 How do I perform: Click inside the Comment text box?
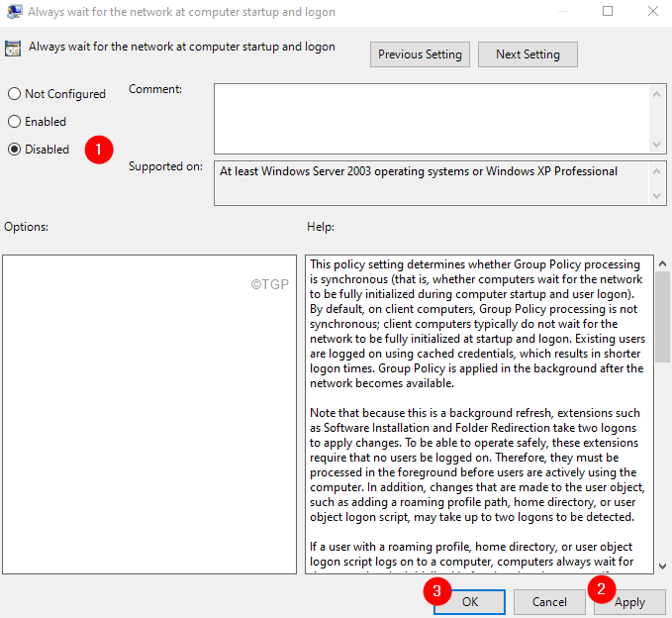(432, 119)
